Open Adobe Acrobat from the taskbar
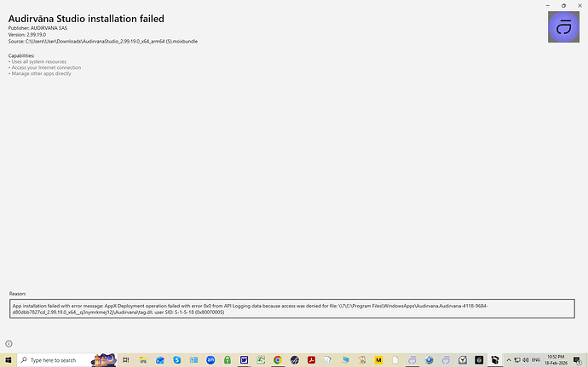This screenshot has height=367, width=588. coord(311,360)
